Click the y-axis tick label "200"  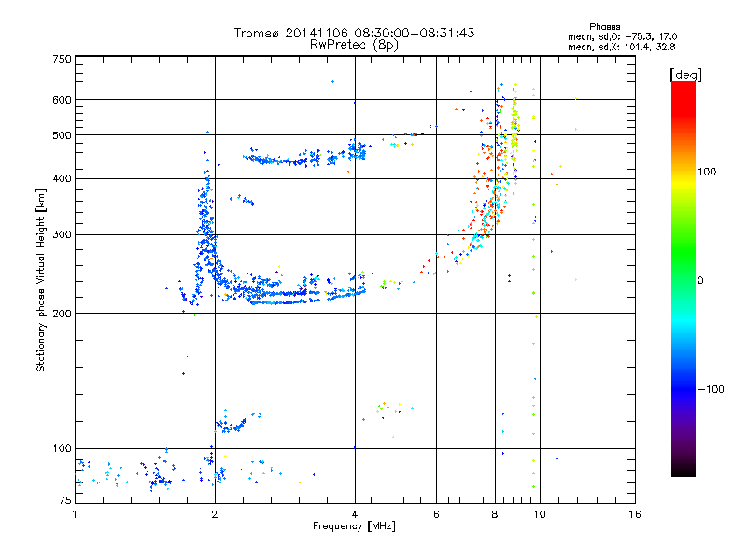62,314
